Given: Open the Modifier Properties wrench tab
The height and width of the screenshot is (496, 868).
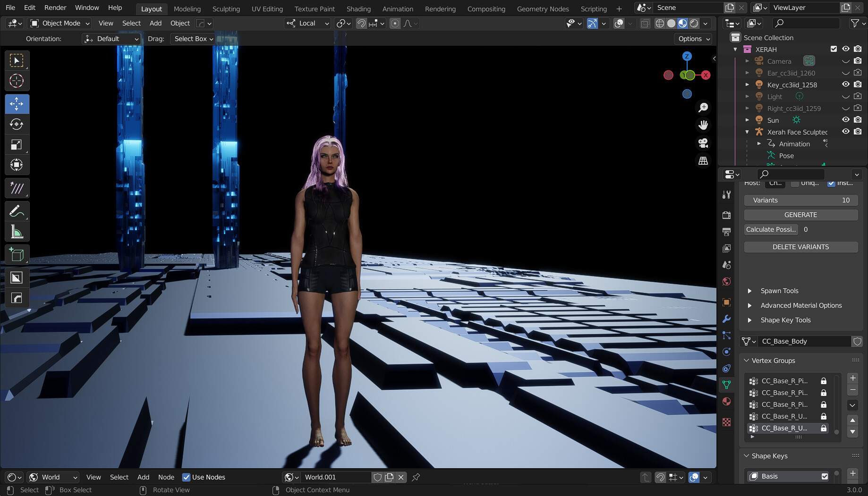Looking at the screenshot, I should (x=726, y=319).
